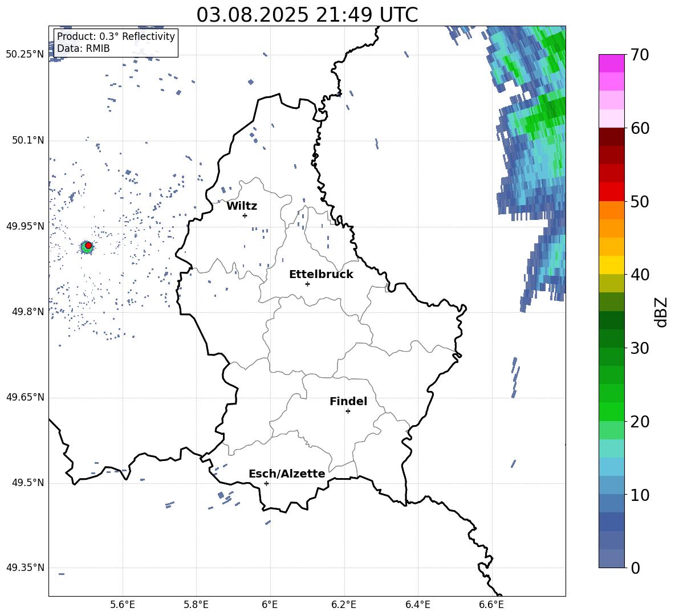Click the yellow colorbar segment at 40 dBZ
This screenshot has height=616, width=675.
pyautogui.click(x=611, y=265)
